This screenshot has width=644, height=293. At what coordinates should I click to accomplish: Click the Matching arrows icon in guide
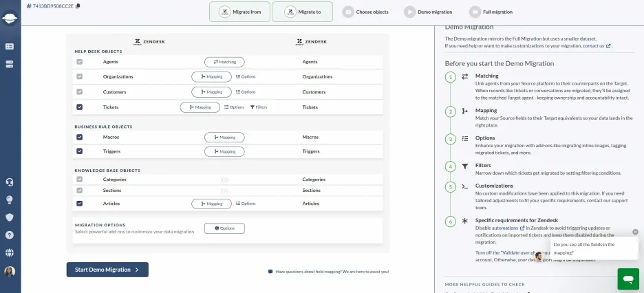coord(464,76)
